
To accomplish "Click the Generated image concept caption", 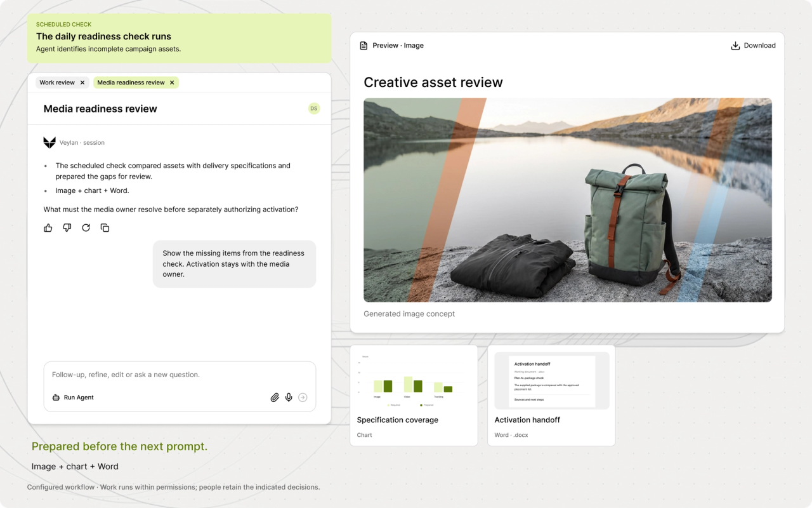I will click(x=409, y=314).
